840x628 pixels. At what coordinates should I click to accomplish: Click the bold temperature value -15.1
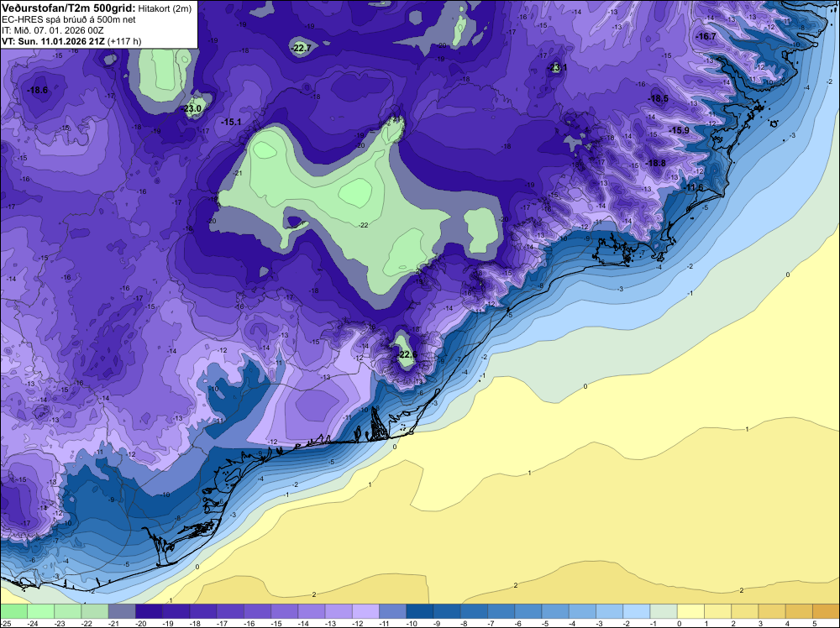[x=232, y=122]
